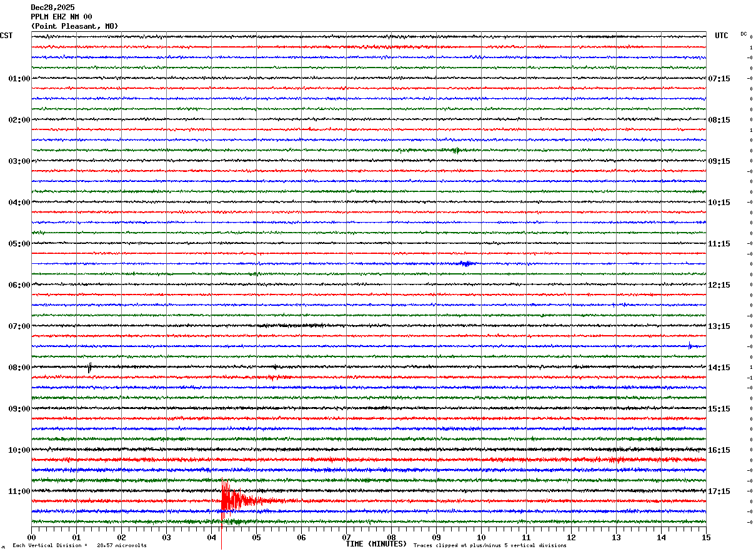This screenshot has width=756, height=554.
Task: Click the Traces clipped footnote text
Action: click(x=490, y=546)
